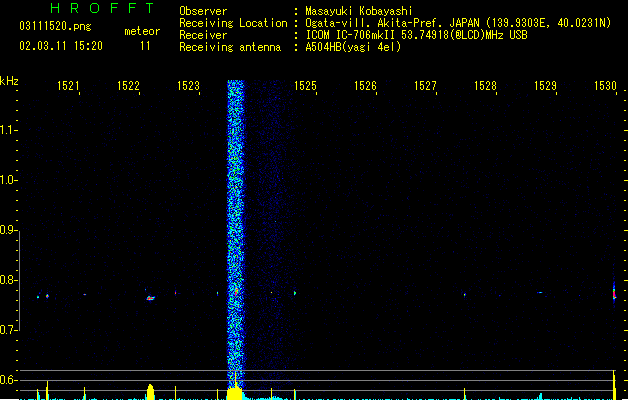629x400 pixels.
Task: Click the A504HB(yagi 4el) antenna text
Action: (x=353, y=47)
